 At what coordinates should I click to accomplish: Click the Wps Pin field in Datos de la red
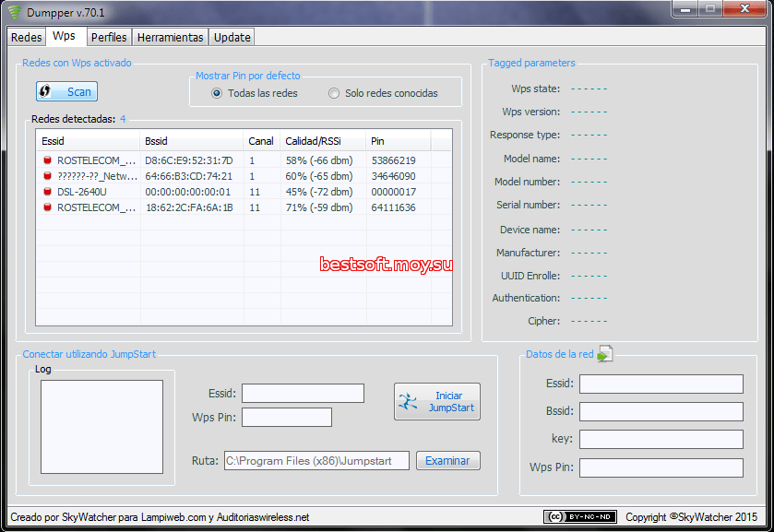click(661, 467)
